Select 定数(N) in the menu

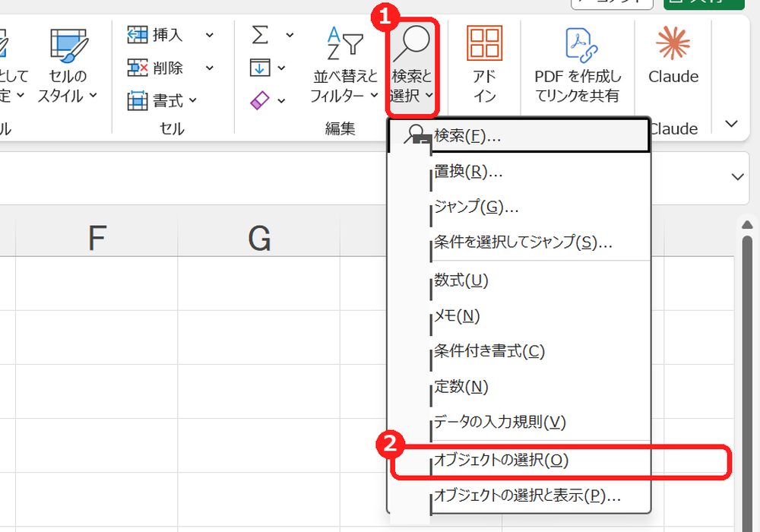(518, 387)
